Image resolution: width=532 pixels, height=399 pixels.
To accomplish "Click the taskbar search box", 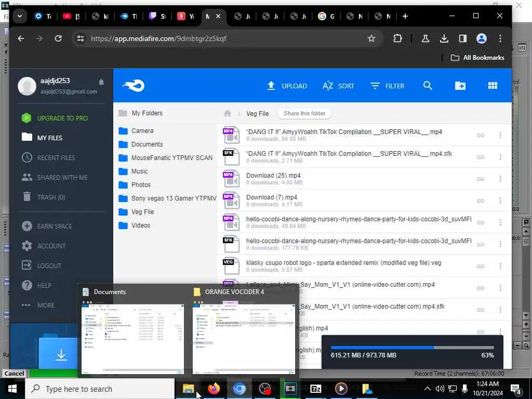I will [100, 389].
